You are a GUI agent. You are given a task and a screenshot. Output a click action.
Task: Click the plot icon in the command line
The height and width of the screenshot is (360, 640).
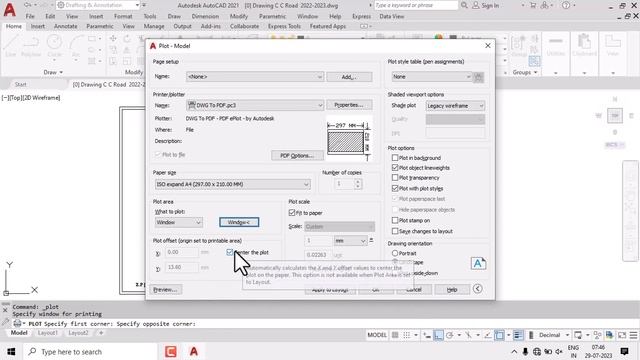pos(17,324)
